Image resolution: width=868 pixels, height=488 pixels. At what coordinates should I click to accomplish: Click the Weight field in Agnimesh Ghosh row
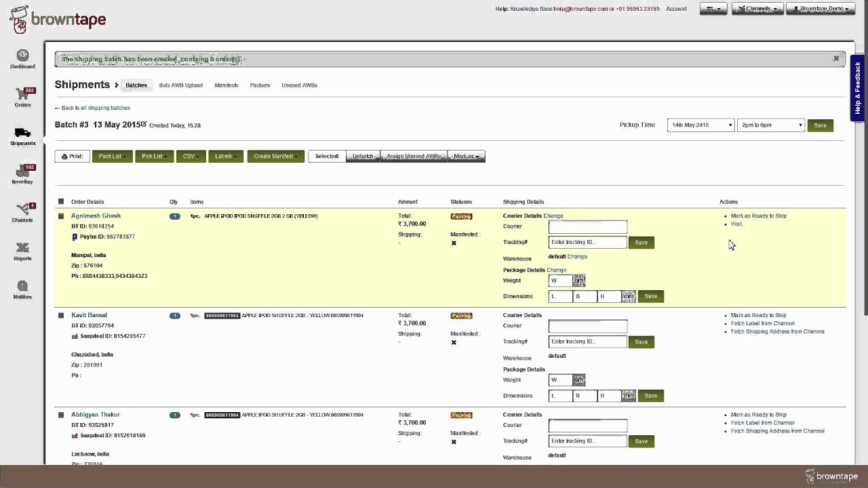(x=561, y=281)
